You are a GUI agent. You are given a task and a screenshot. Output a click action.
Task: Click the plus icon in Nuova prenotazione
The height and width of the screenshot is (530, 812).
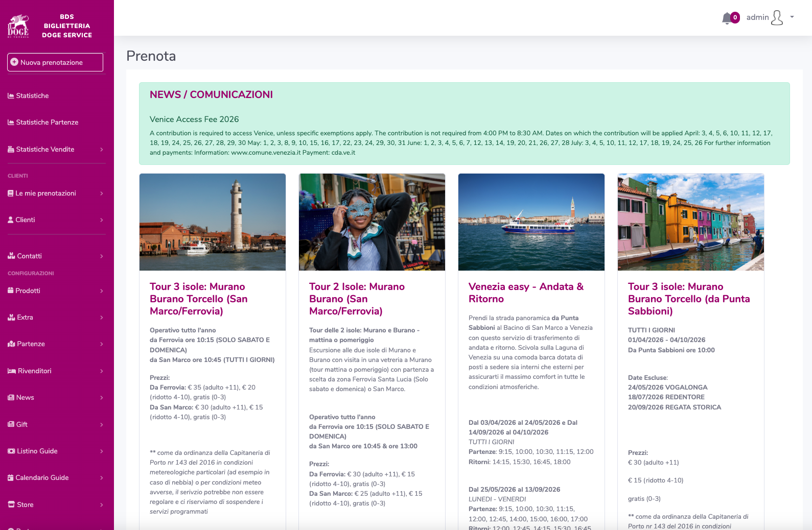[x=14, y=62]
